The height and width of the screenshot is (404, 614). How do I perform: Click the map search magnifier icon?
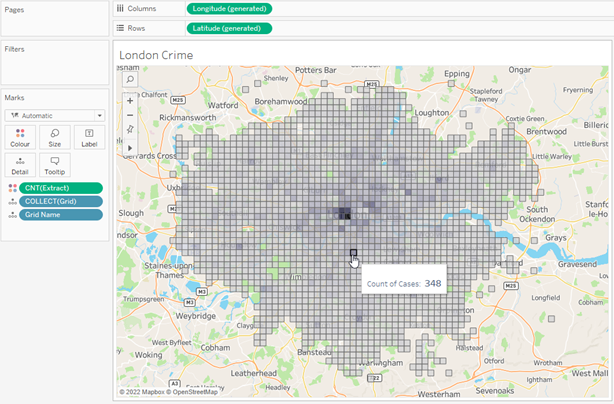pyautogui.click(x=130, y=78)
